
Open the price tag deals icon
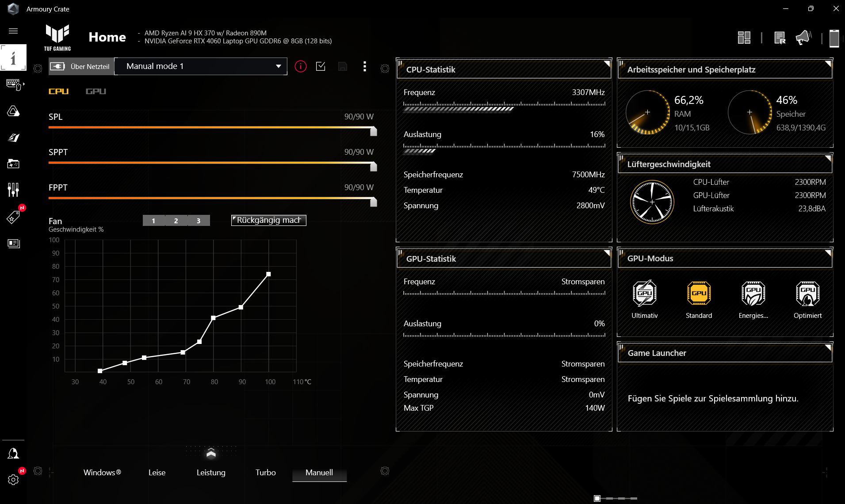13,217
